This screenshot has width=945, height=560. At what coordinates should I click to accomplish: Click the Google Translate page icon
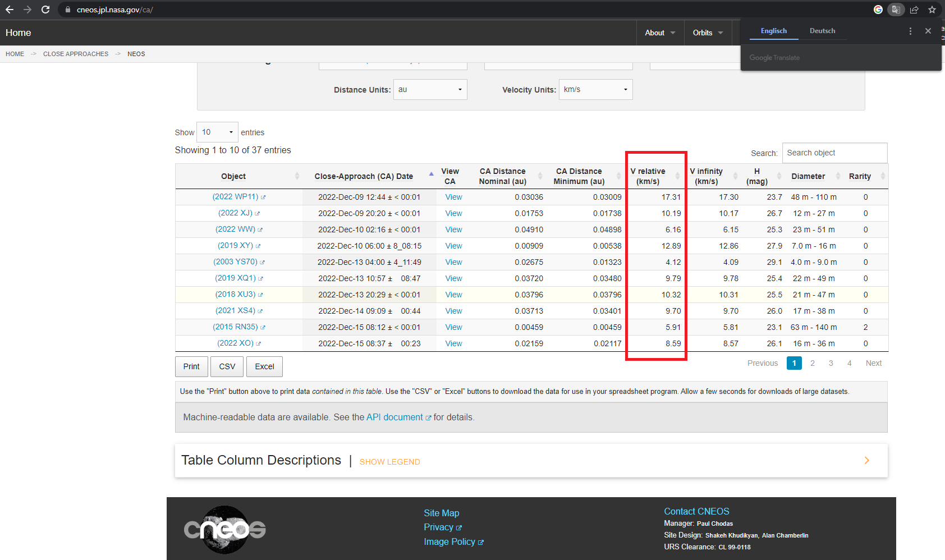pyautogui.click(x=896, y=10)
